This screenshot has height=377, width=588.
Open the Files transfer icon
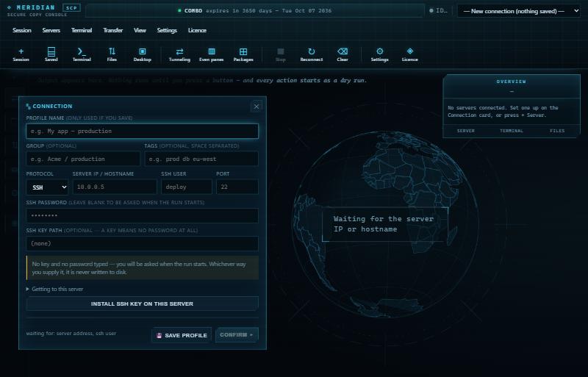point(112,54)
